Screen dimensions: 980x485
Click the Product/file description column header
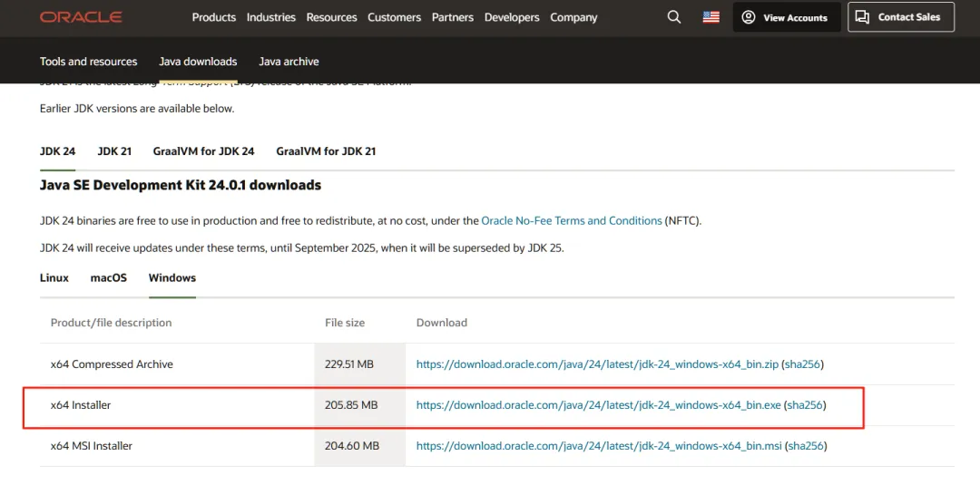[112, 323]
